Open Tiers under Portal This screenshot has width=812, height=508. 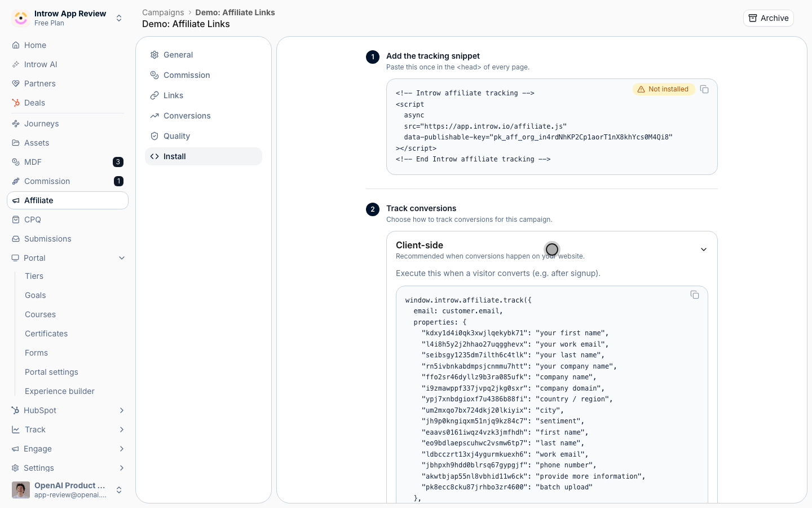pos(34,276)
